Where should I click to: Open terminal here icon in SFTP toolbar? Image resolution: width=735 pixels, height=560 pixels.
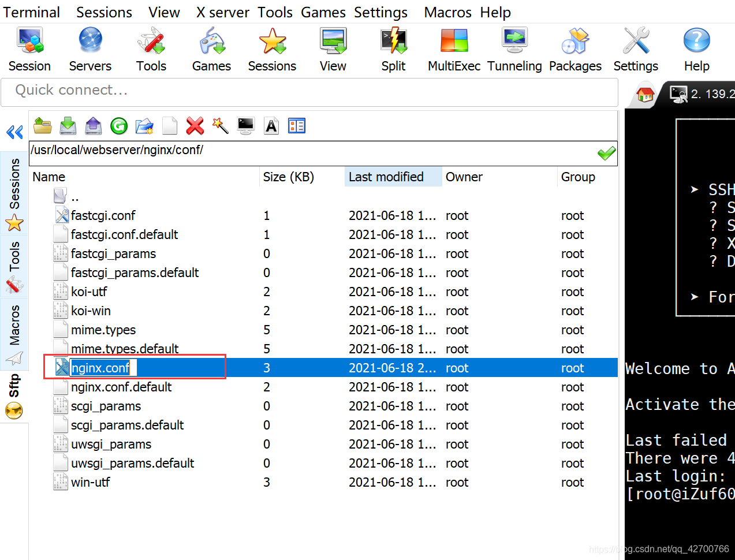[246, 125]
